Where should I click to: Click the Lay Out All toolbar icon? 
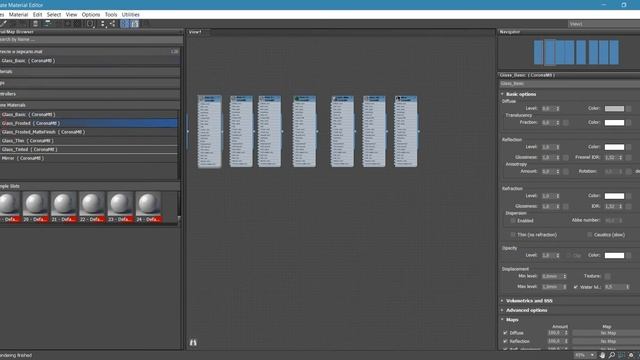[x=103, y=24]
